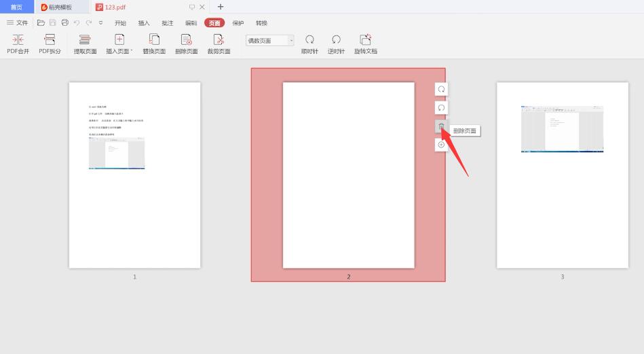Screen dimensions: 644x354
Task: Open the 文件 menu
Action: [x=18, y=23]
